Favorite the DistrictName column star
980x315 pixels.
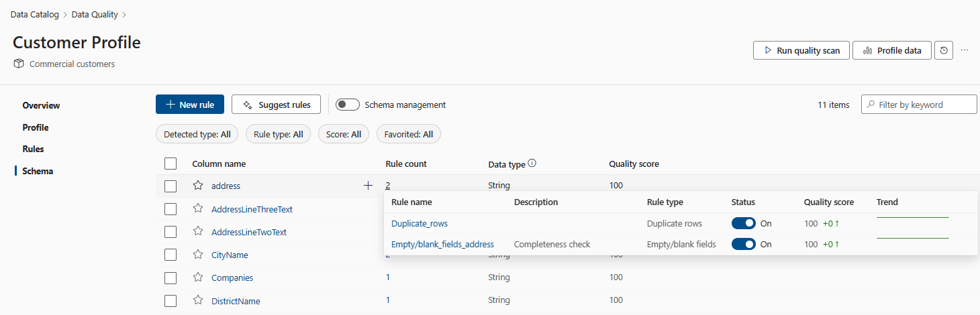pos(198,301)
